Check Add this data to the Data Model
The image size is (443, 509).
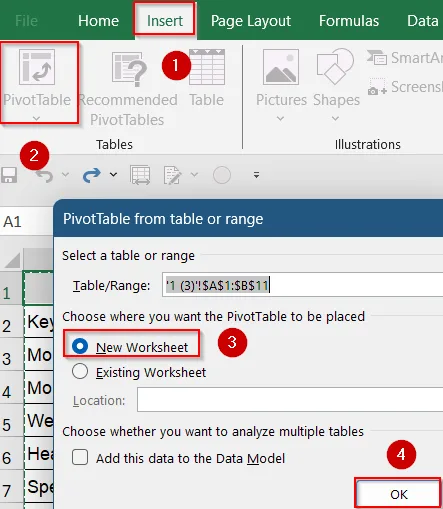(80, 457)
